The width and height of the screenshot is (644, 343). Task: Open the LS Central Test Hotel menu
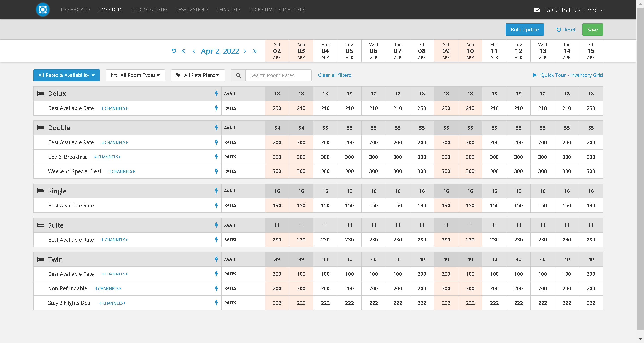coord(573,10)
